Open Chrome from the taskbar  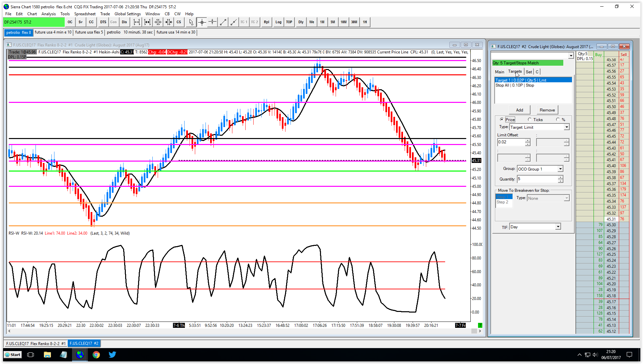click(96, 355)
